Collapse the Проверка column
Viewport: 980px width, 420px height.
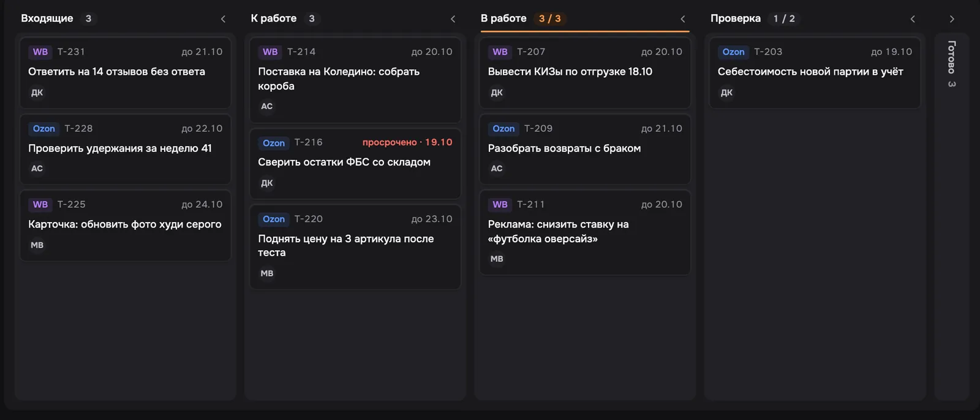click(913, 19)
